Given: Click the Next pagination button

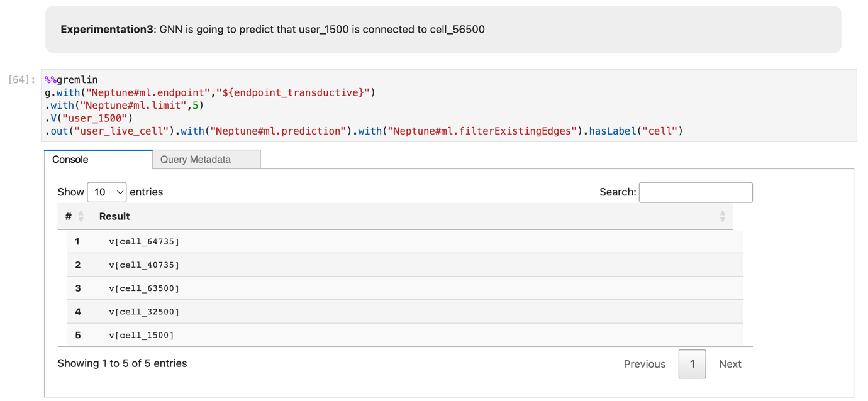Looking at the screenshot, I should [730, 364].
